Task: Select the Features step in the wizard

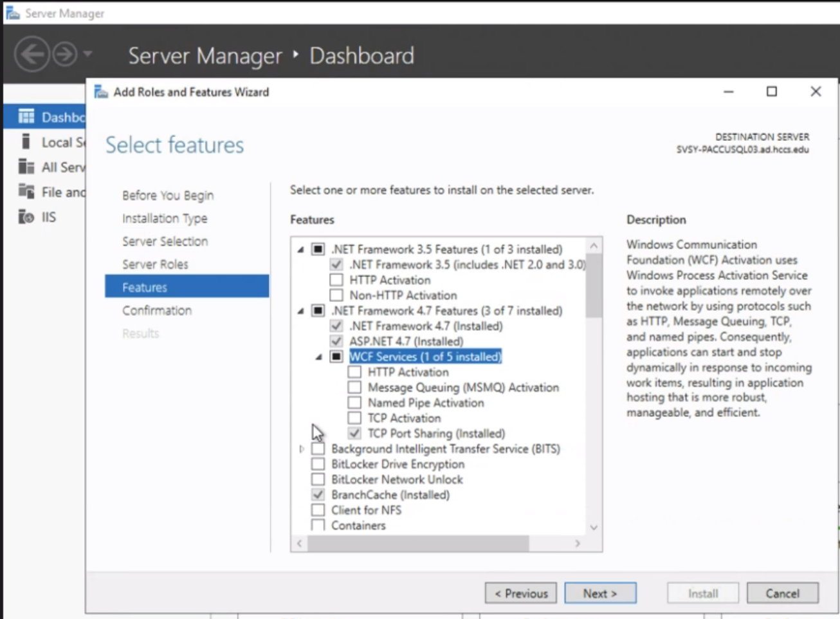Action: click(x=187, y=287)
